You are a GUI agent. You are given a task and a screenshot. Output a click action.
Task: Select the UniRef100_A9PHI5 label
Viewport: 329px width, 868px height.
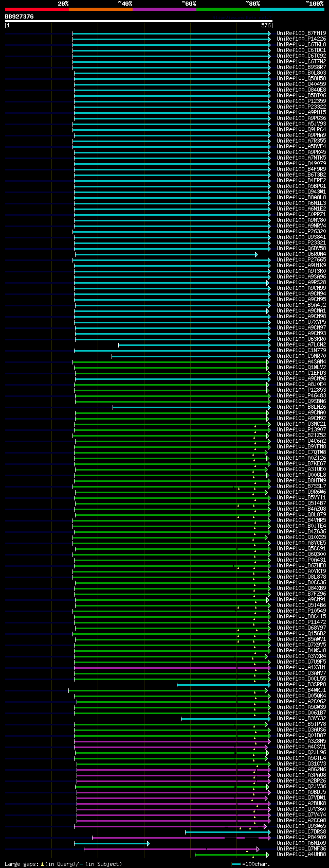click(x=301, y=112)
